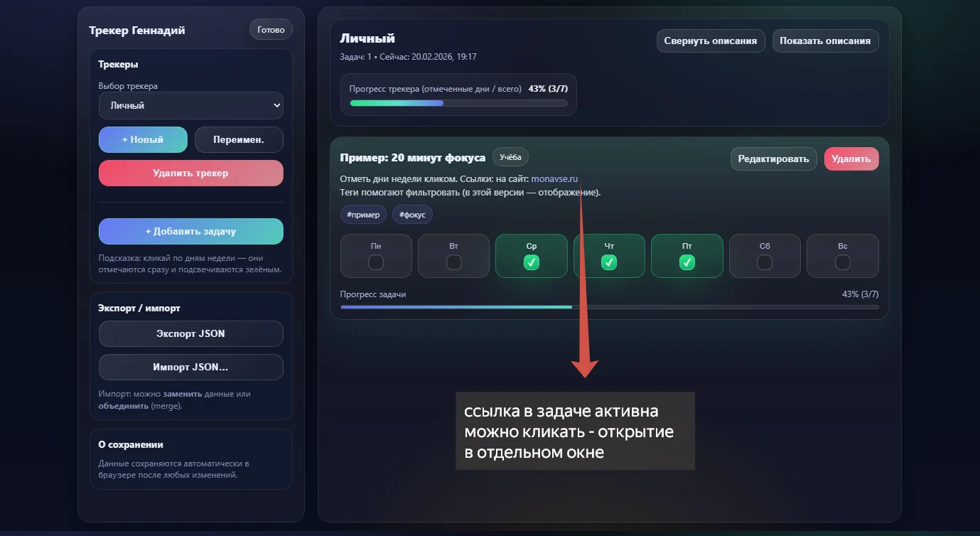Click Удалить on the task card
Screen dimensions: 980x536
click(851, 159)
